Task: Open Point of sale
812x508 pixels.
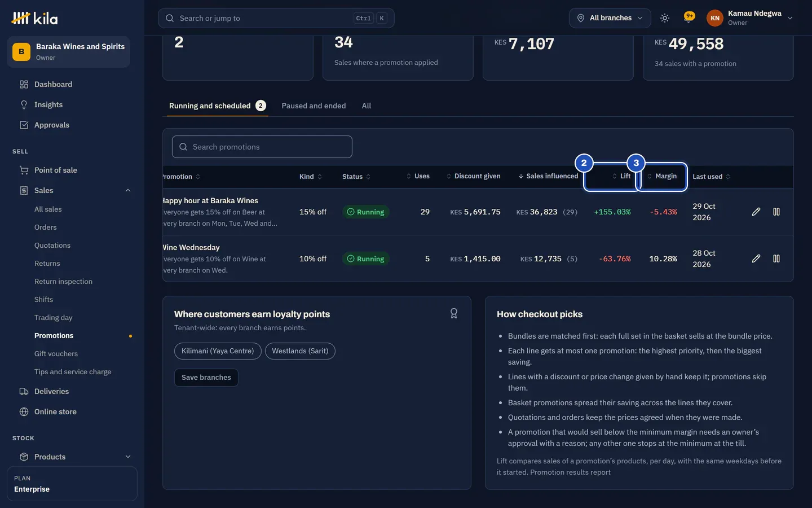Action: tap(72, 170)
